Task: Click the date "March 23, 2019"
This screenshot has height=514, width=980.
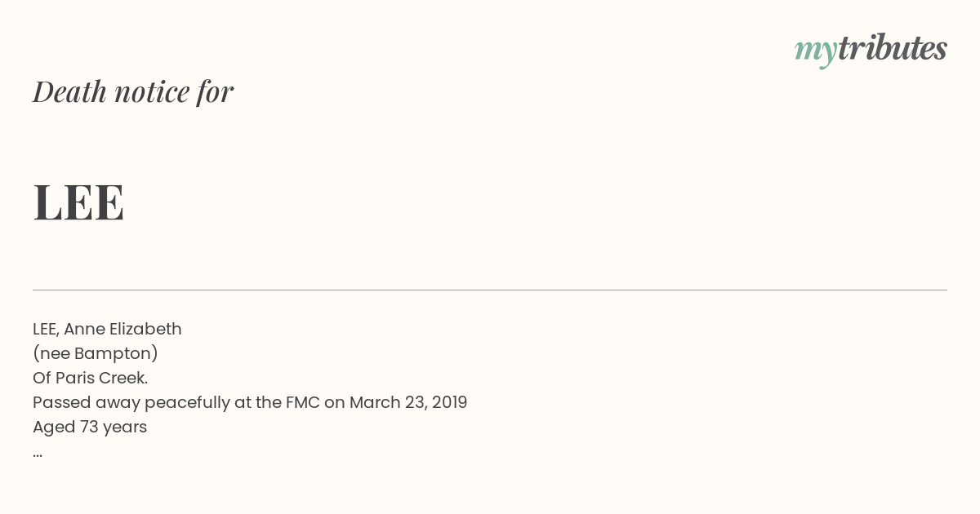Action: point(408,402)
